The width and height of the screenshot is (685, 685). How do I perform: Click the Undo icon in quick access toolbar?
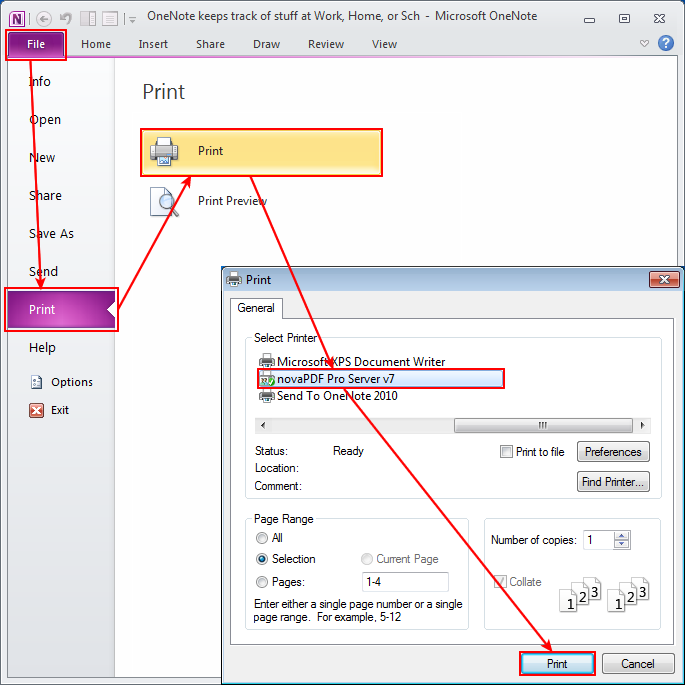tap(66, 19)
